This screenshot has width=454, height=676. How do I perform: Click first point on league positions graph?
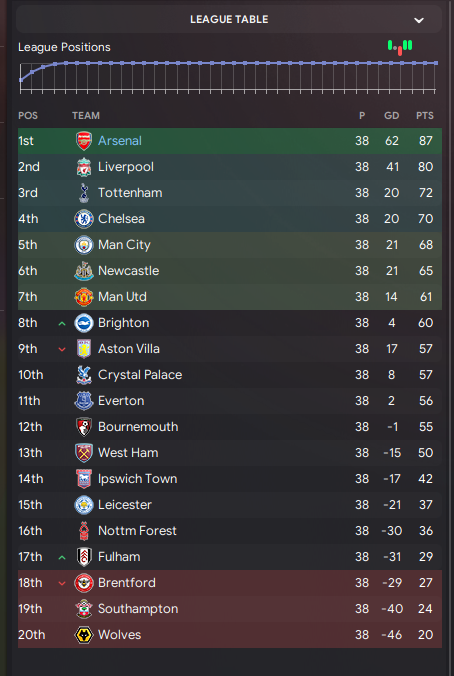(21, 80)
